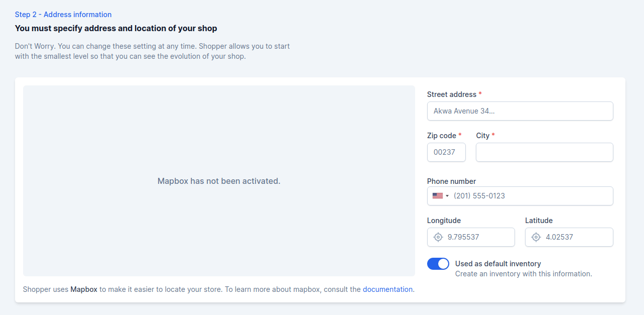Click the crosshair icon in the Latitude field
This screenshot has width=644, height=315.
click(536, 237)
